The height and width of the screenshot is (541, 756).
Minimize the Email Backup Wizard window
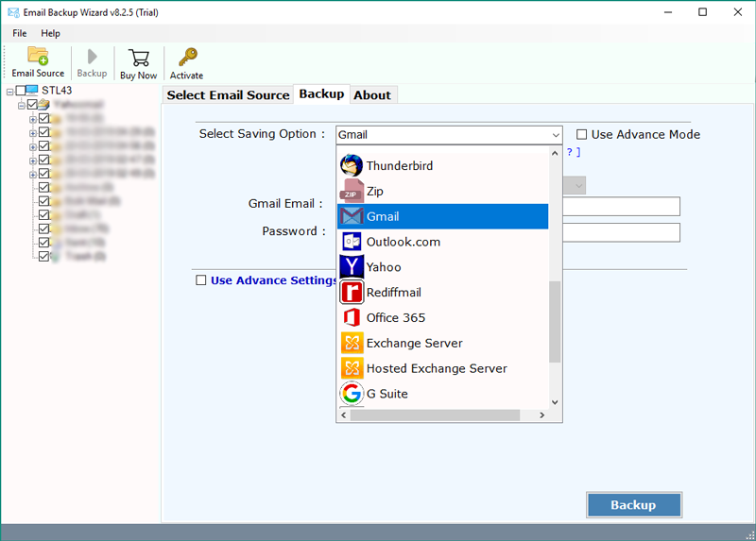pyautogui.click(x=668, y=12)
